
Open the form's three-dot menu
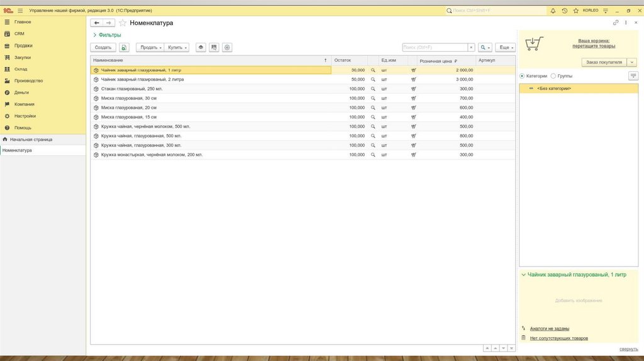point(626,23)
